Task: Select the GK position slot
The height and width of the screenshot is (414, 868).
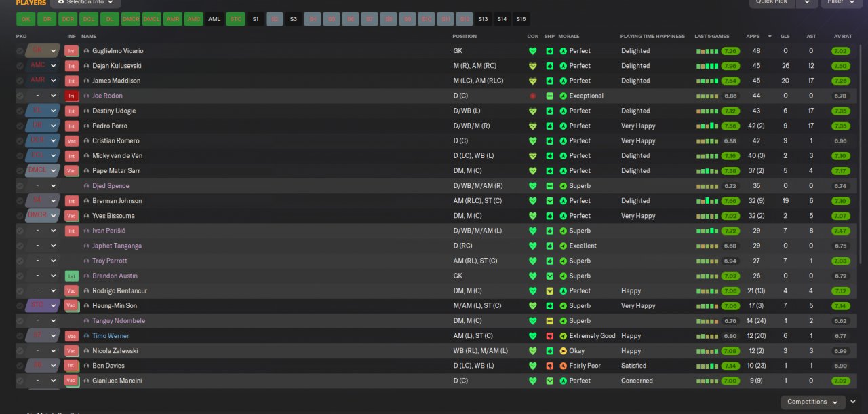Action: pos(26,19)
